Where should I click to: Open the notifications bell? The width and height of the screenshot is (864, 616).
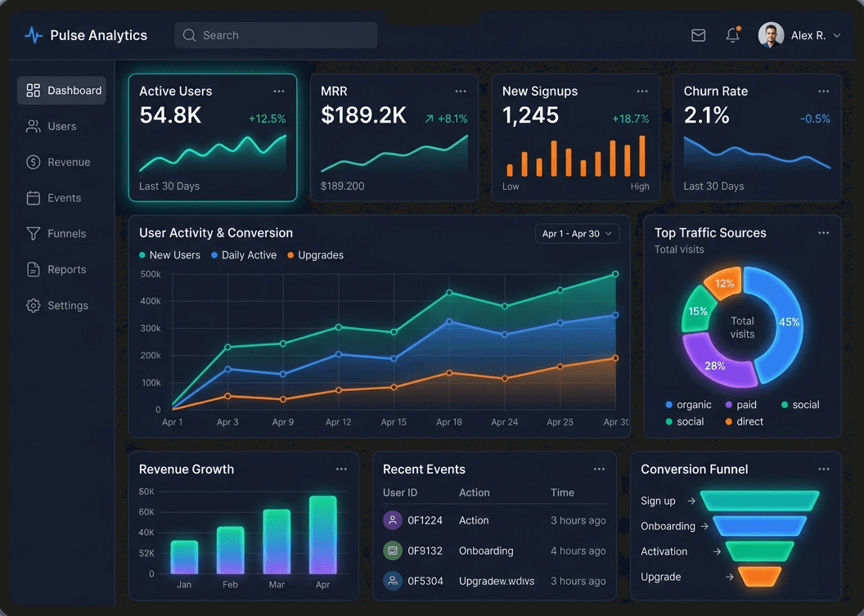click(732, 35)
